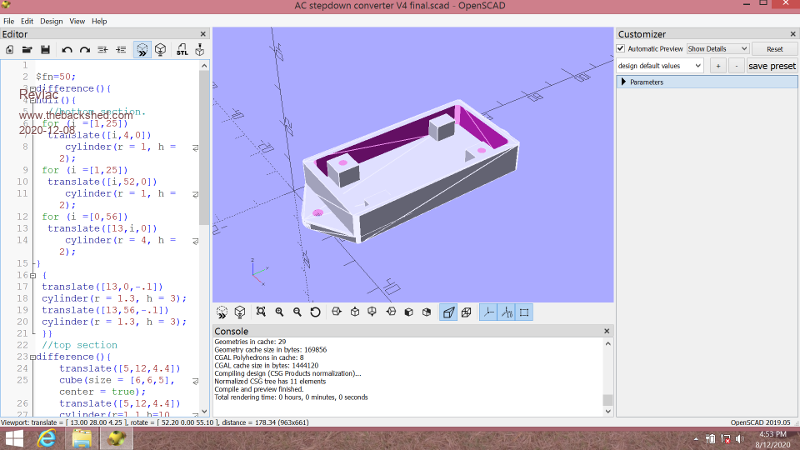Click the Export as STL icon
Image resolution: width=800 pixels, height=450 pixels.
pos(182,49)
